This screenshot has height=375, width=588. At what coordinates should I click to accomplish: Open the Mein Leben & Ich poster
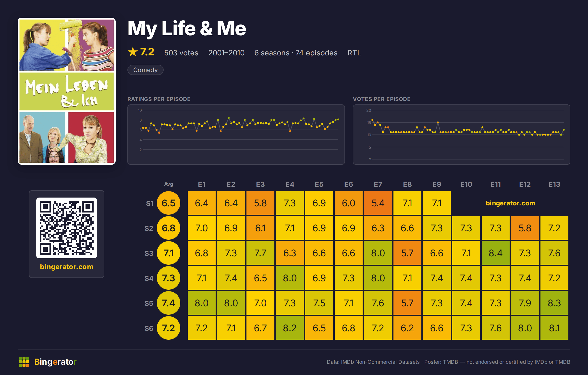point(67,91)
